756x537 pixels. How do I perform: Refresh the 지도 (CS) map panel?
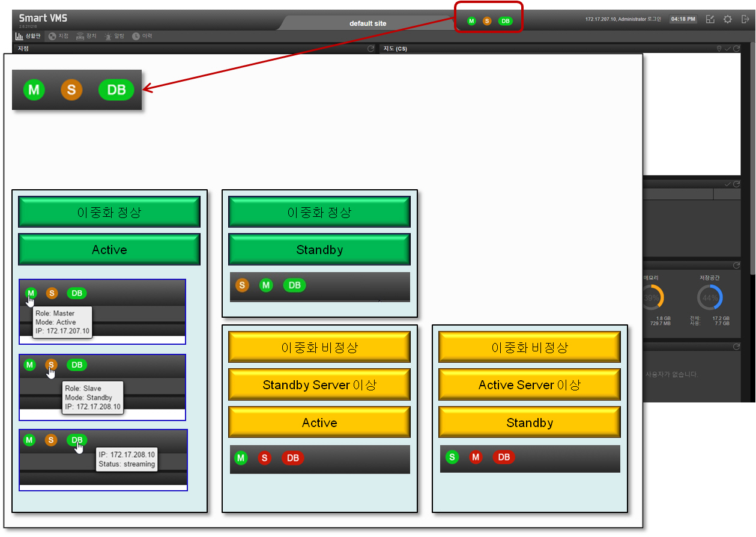coord(736,49)
